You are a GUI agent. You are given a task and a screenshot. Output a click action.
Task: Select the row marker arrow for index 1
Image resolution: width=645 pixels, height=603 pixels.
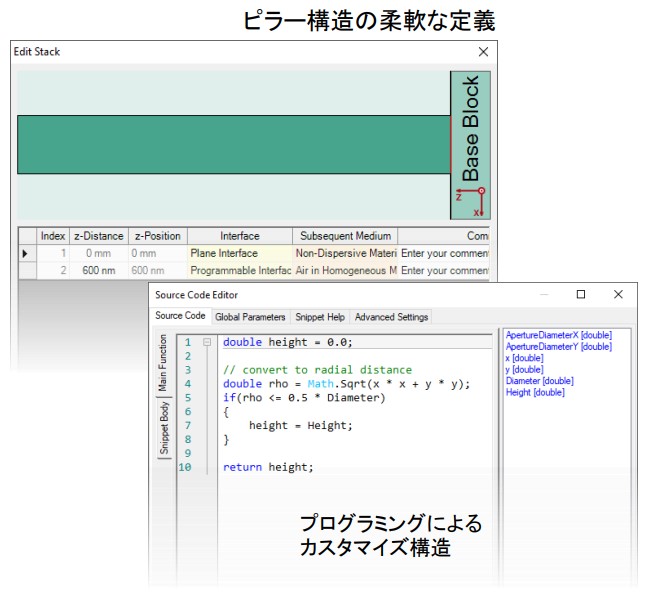pyautogui.click(x=25, y=254)
